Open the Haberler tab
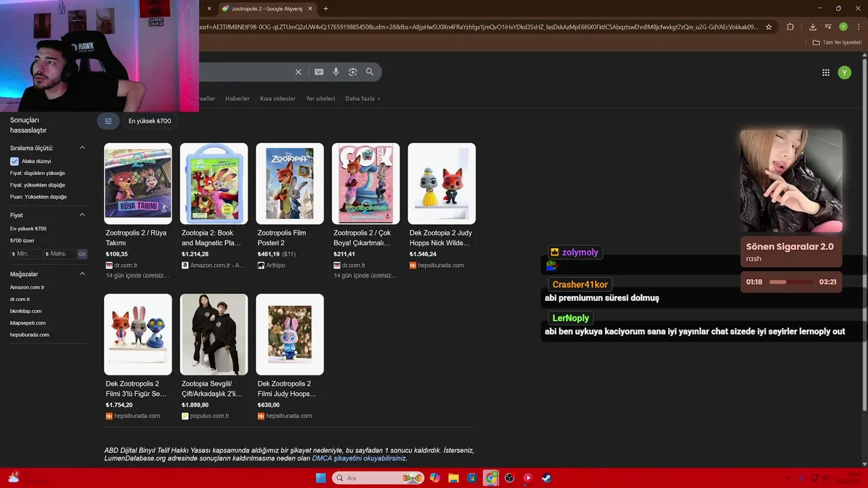Image resolution: width=868 pixels, height=488 pixels. [237, 98]
